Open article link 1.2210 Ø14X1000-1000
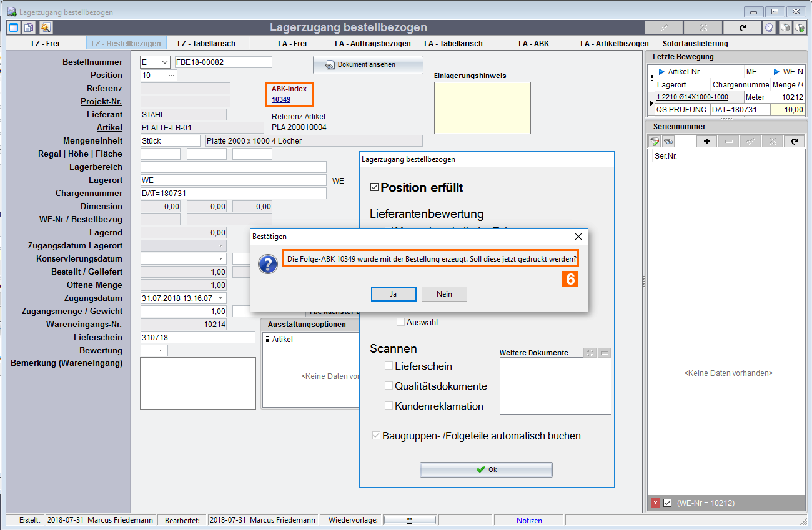Viewport: 812px width, 530px height. (x=692, y=97)
